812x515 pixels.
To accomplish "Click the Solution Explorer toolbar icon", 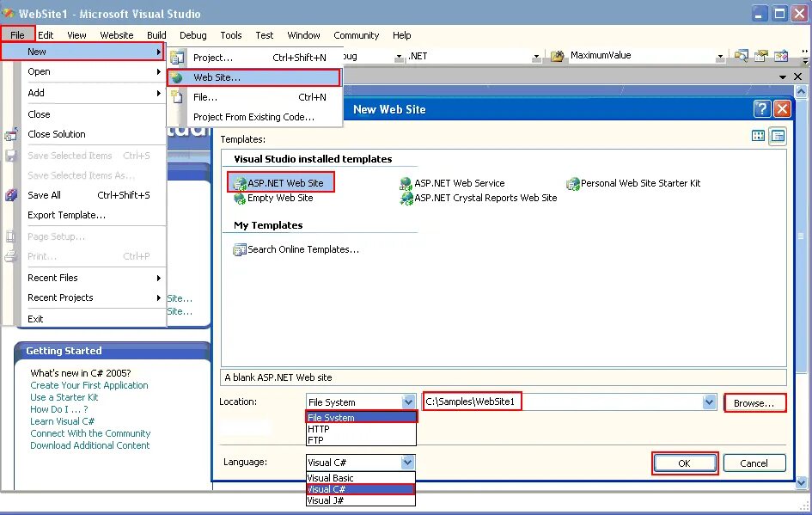I will point(741,55).
